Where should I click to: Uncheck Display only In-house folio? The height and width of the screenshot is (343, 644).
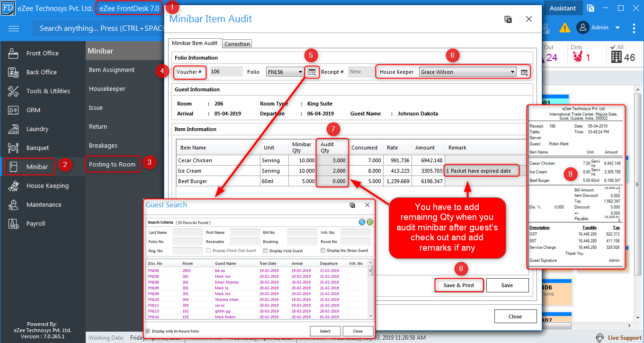(148, 331)
